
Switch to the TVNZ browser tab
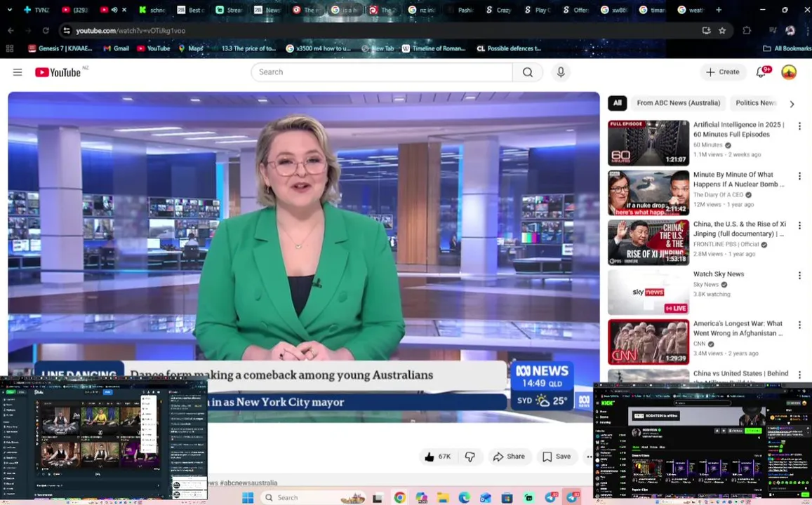coord(36,10)
